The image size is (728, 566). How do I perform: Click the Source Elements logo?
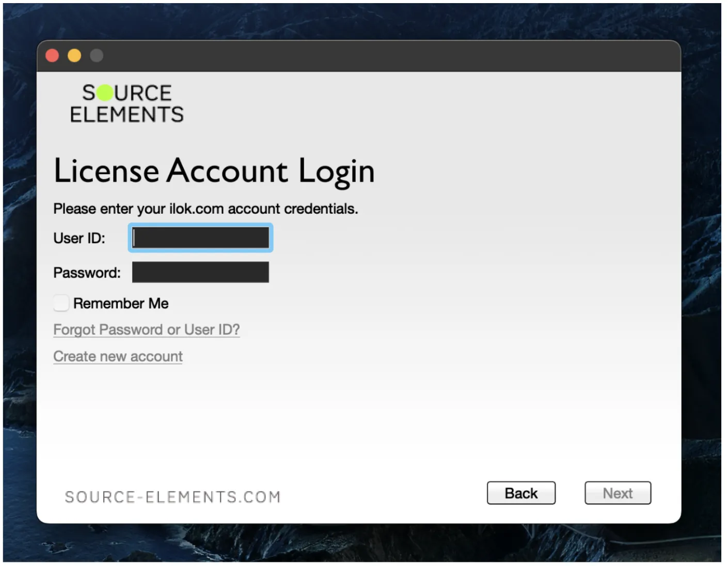(x=126, y=104)
